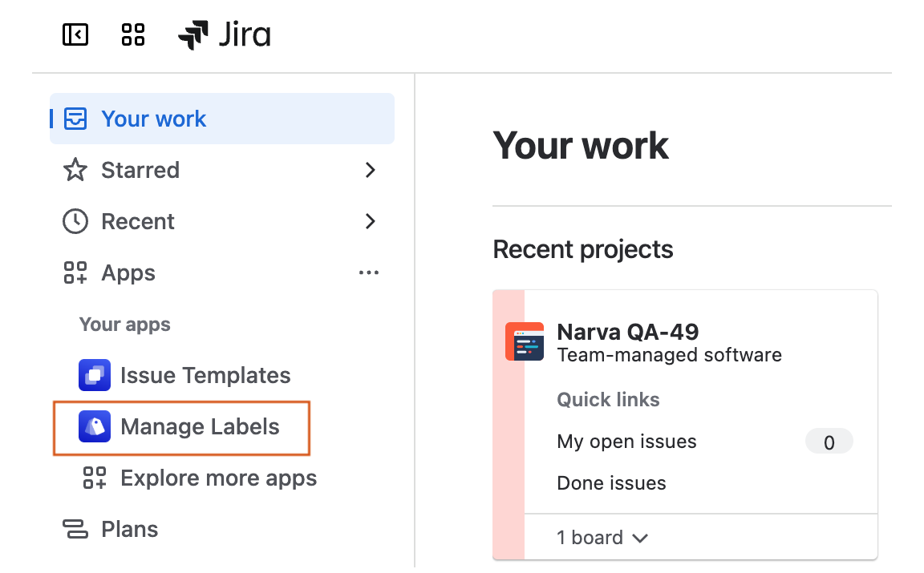
Task: Open the Narva QA-49 project title
Action: pos(627,332)
